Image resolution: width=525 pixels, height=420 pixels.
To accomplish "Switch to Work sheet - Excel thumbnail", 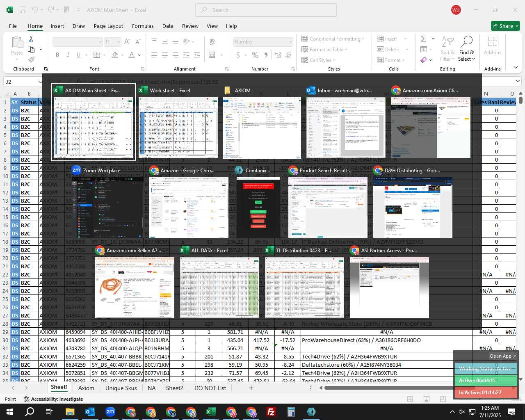I will coord(178,121).
